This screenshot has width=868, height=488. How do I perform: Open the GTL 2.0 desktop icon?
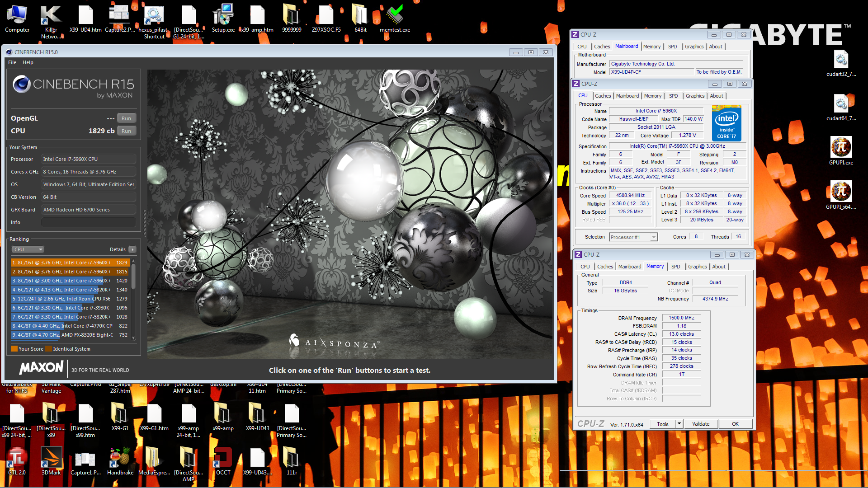17,461
